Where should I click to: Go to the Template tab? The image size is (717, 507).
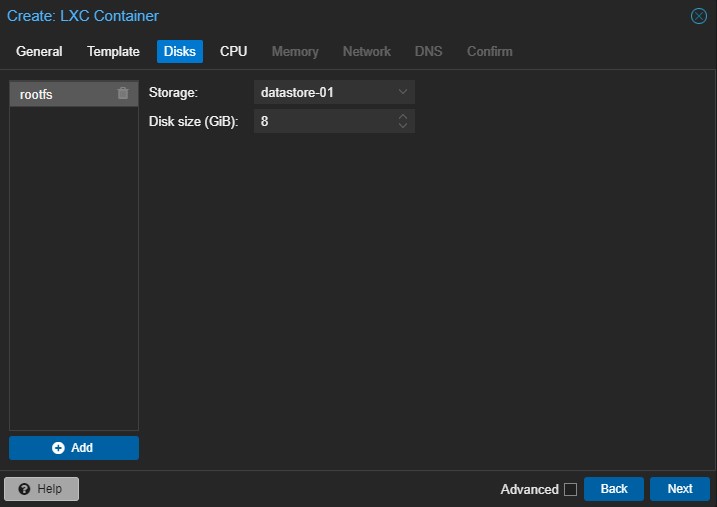tap(113, 51)
